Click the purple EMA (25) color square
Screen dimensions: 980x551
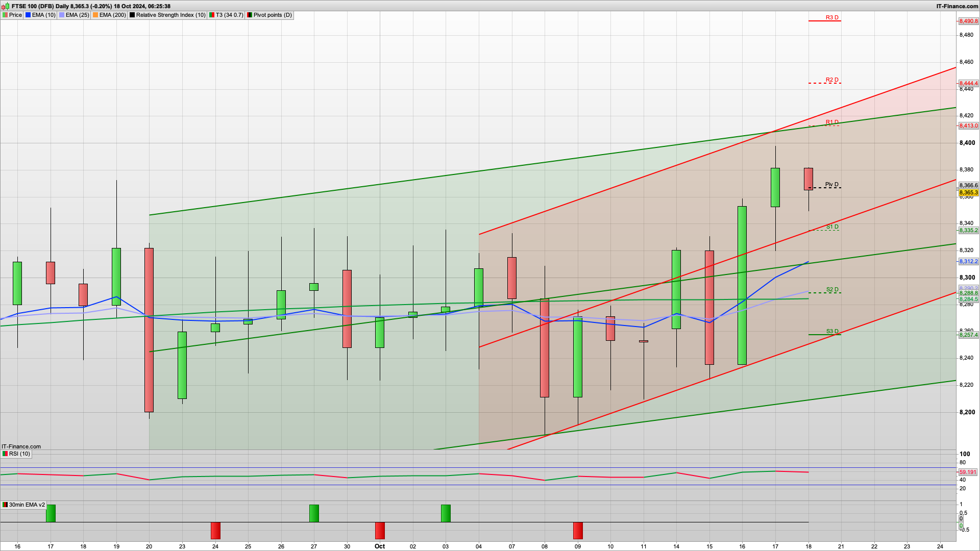[x=61, y=15]
